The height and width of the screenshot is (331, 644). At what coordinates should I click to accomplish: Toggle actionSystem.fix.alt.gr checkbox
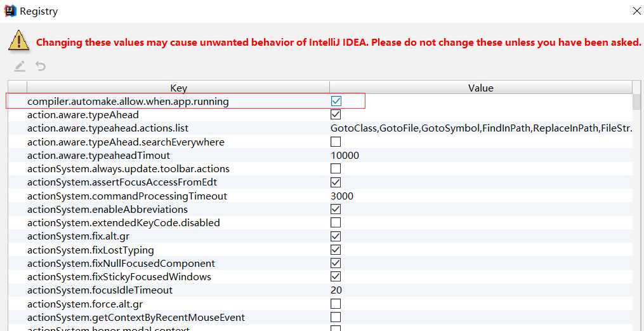point(336,236)
